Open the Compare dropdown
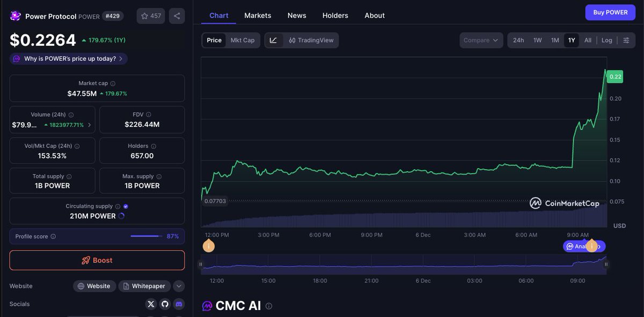Image resolution: width=644 pixels, height=317 pixels. pos(481,40)
